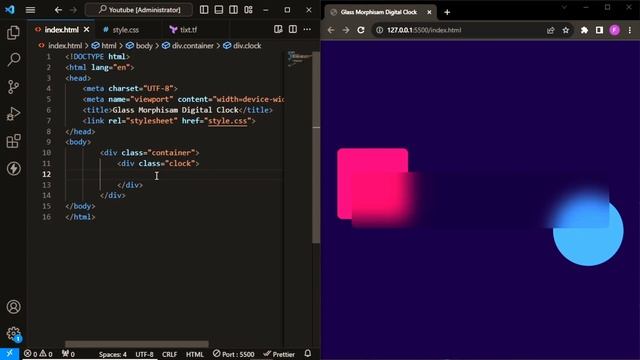Open the style.css link on line 7
The height and width of the screenshot is (360, 640).
[x=228, y=121]
